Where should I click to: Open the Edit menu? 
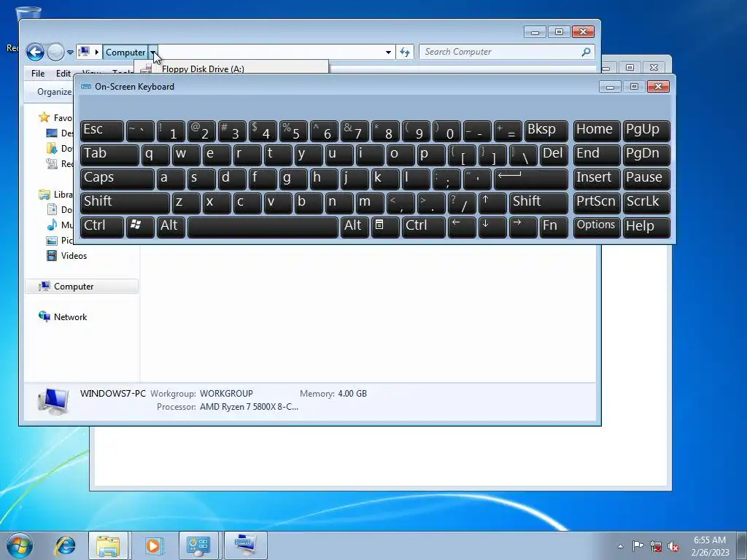(63, 74)
